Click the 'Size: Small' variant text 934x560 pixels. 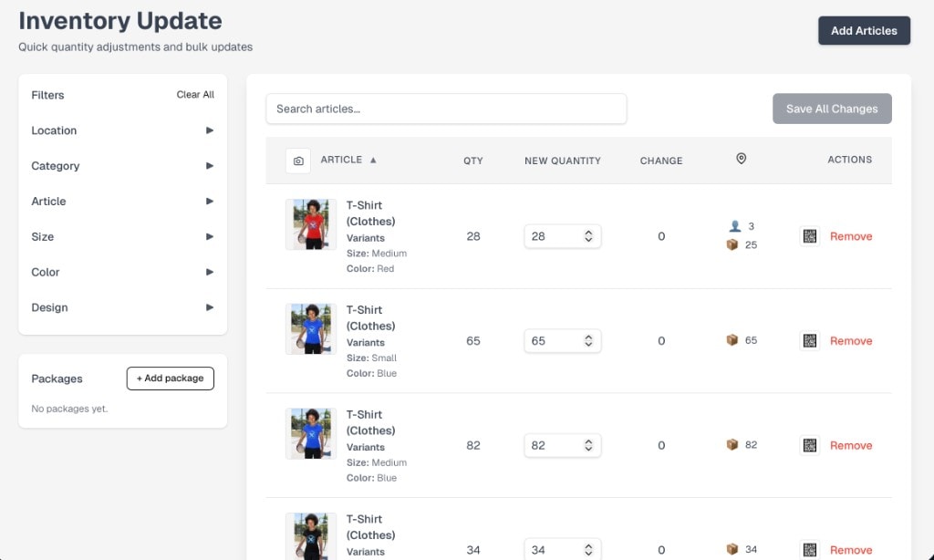click(371, 358)
